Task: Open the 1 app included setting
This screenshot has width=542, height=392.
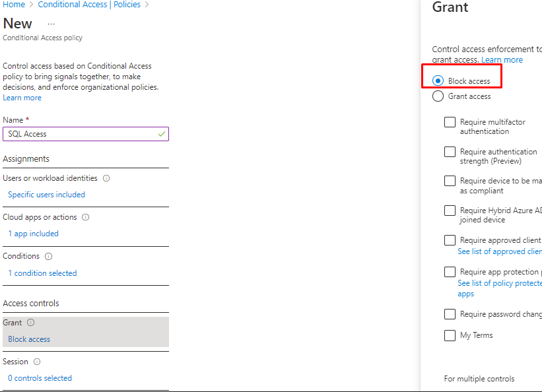Action: tap(33, 234)
